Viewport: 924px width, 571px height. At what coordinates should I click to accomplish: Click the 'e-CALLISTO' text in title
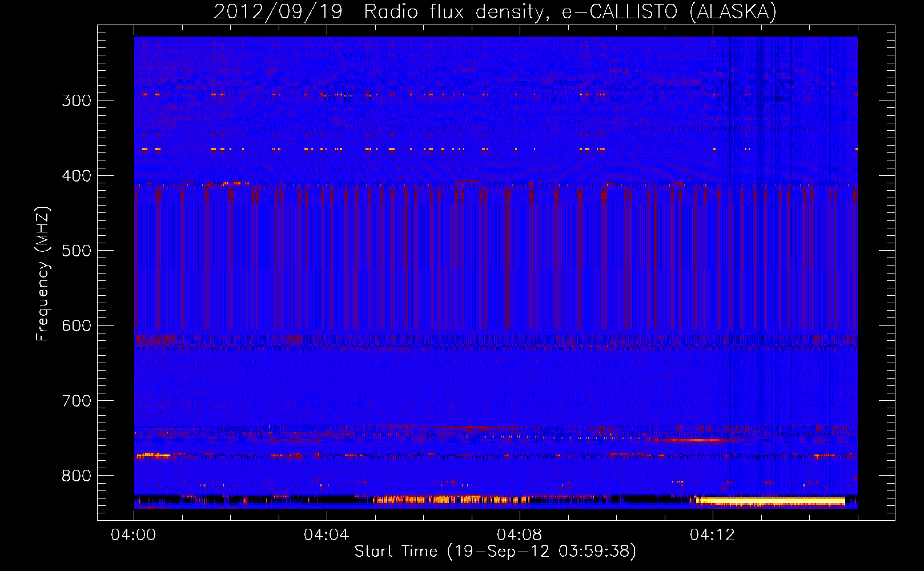[x=620, y=11]
